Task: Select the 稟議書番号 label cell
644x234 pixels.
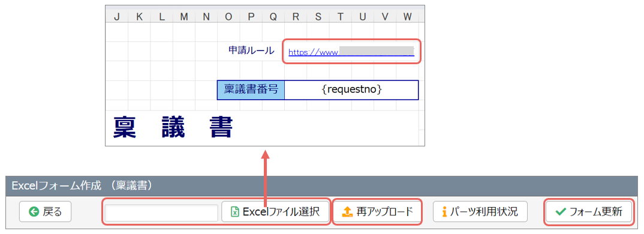Action: click(x=251, y=89)
